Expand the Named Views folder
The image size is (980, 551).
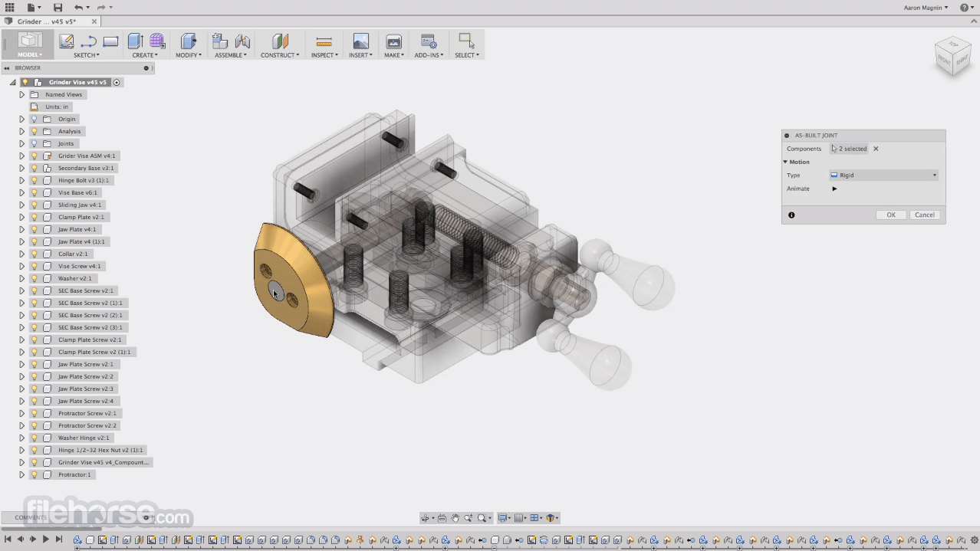click(21, 94)
